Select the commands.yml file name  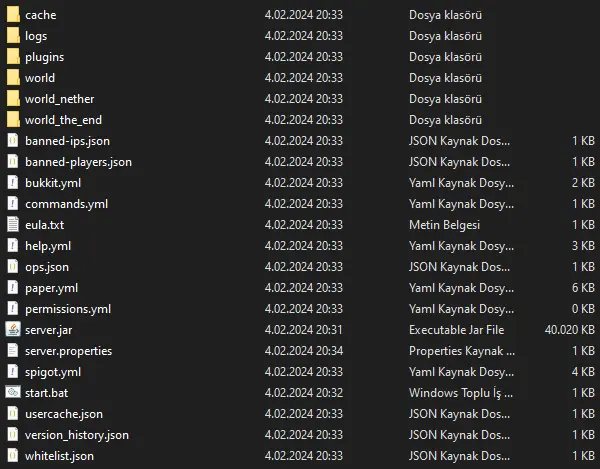point(66,204)
